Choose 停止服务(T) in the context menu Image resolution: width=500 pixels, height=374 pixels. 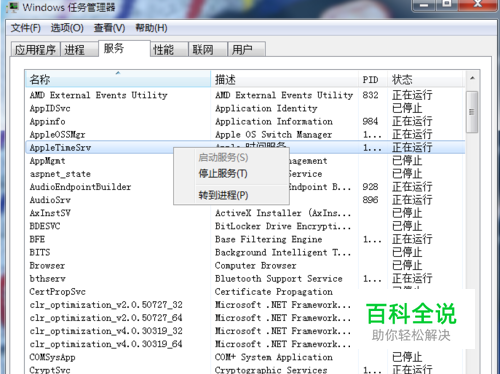pyautogui.click(x=231, y=174)
